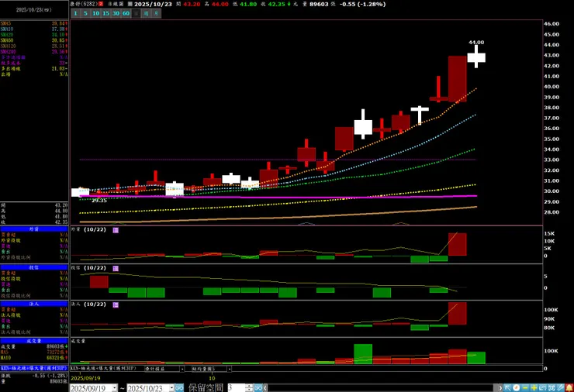Switch to 30-minute period
Screen dimensions: 574x392
[116, 13]
